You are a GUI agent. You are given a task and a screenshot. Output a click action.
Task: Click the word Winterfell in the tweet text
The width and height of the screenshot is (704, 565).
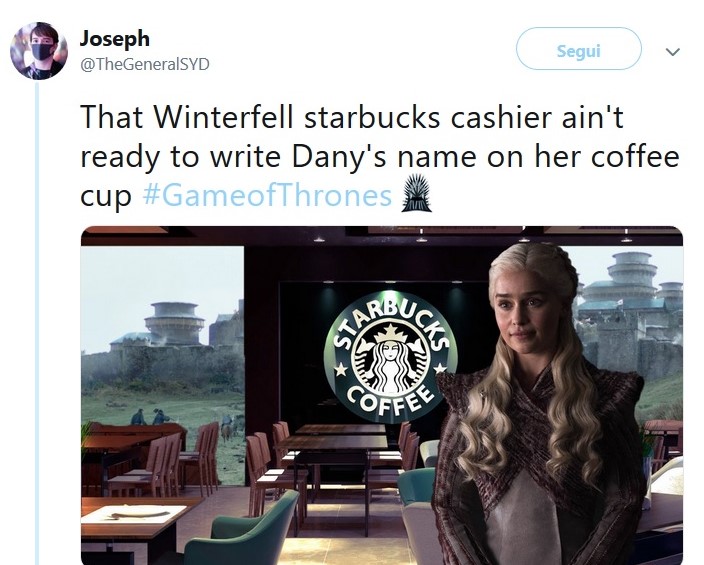click(223, 117)
